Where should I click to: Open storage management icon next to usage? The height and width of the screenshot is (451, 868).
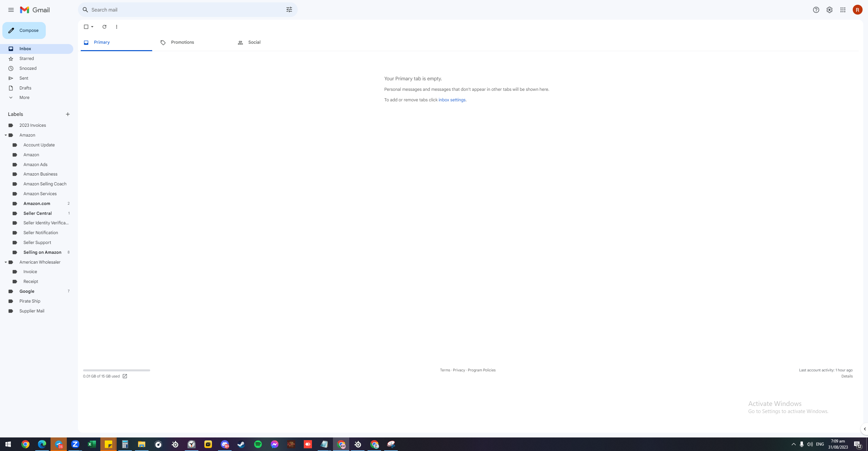[125, 376]
